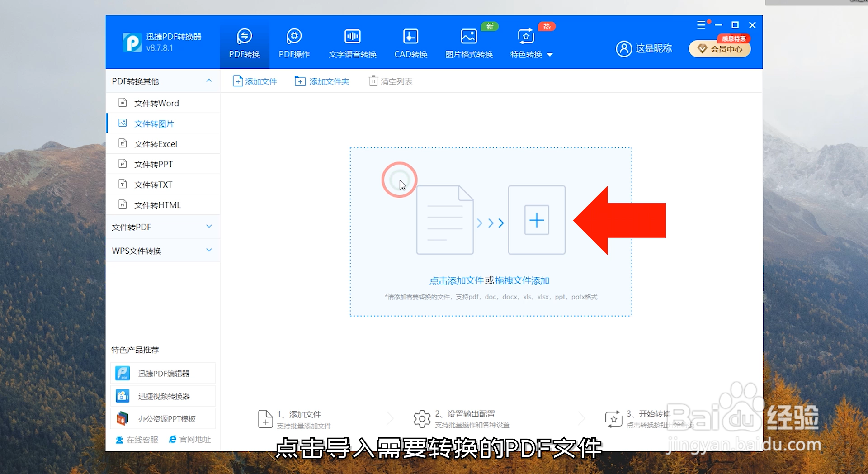Select 文件转Word conversion
This screenshot has width=868, height=474.
[156, 103]
